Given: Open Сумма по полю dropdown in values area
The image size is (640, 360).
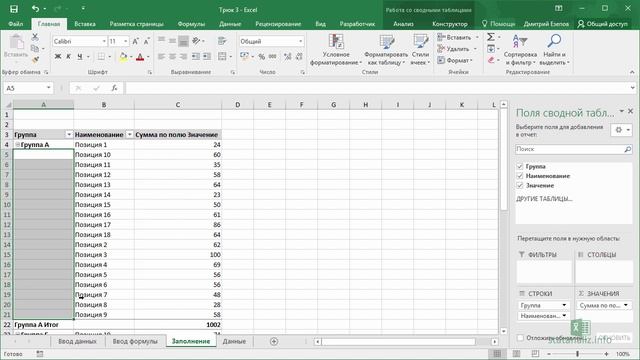Looking at the screenshot, I should [625, 305].
